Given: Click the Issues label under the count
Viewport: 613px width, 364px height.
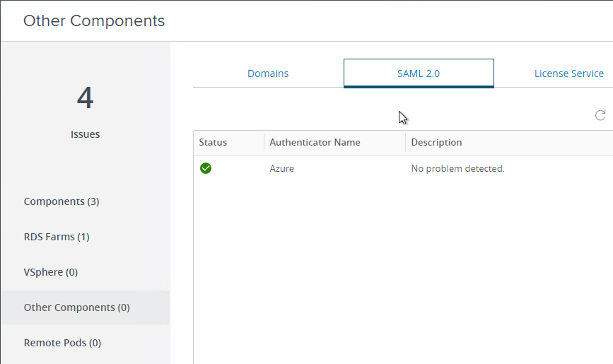Looking at the screenshot, I should coord(86,134).
